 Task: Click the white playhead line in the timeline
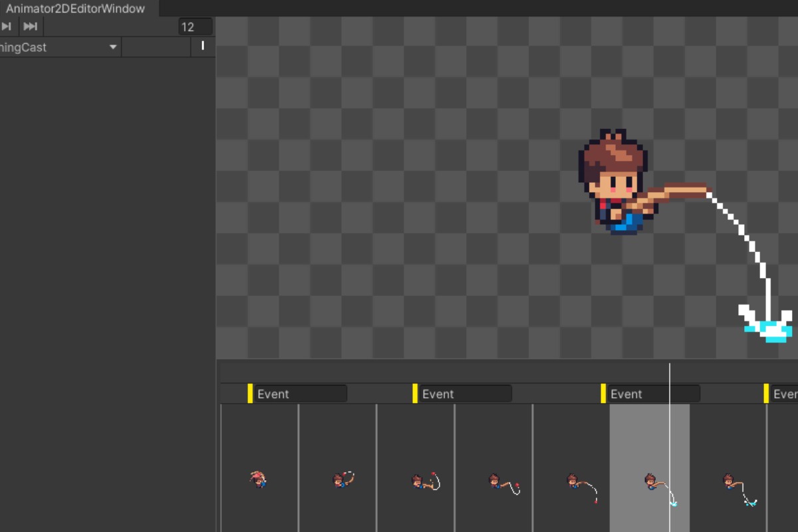(670, 372)
